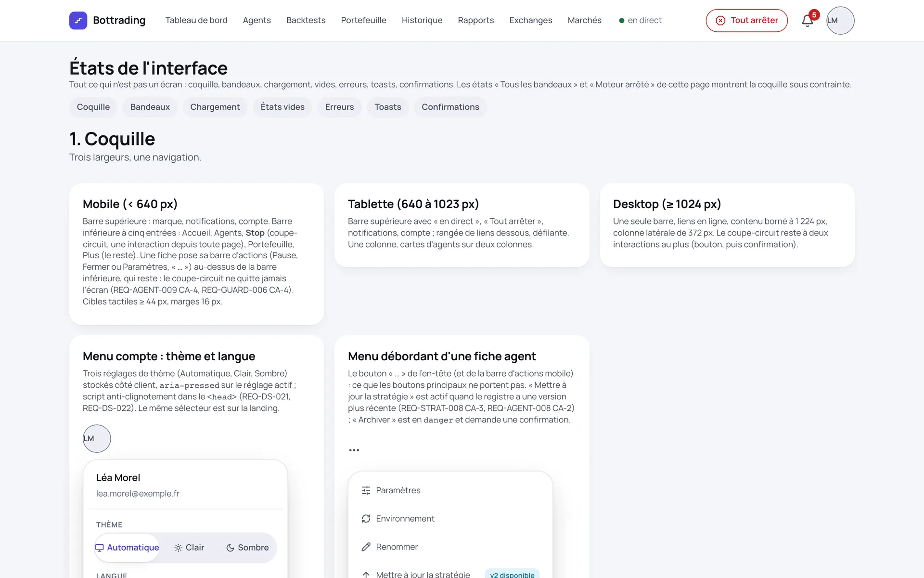Click the monitor icon in Automatique

point(100,548)
